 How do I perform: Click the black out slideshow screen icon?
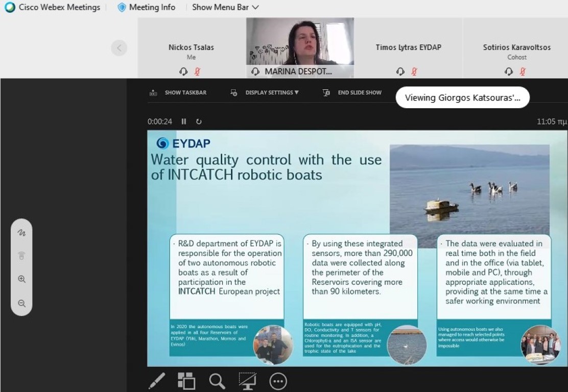click(x=247, y=381)
